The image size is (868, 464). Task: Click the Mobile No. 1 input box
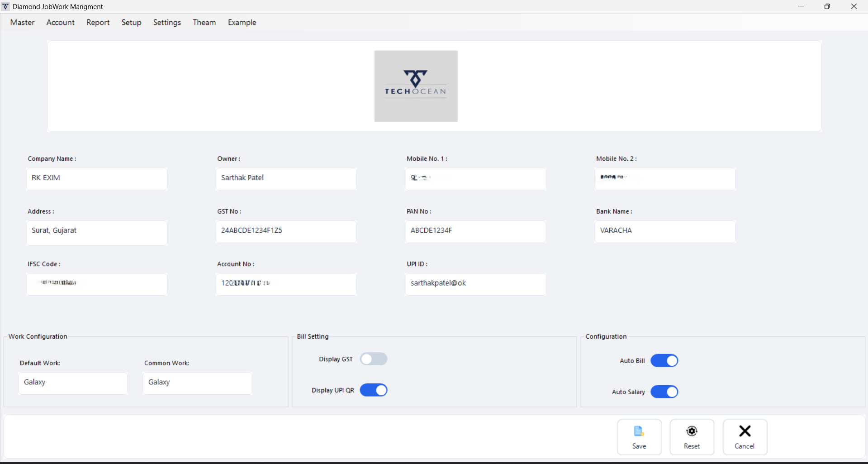[476, 179]
